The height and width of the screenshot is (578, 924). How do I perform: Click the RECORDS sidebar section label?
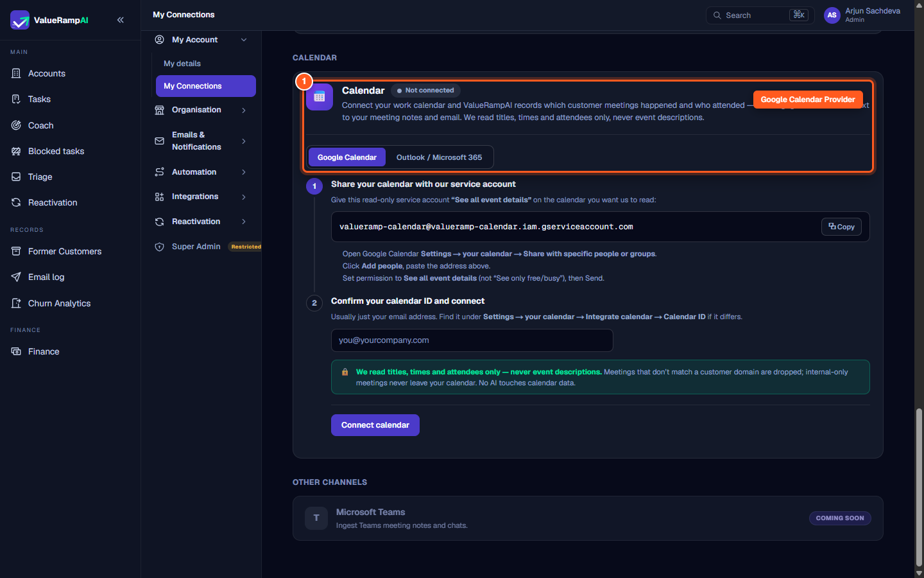click(x=27, y=230)
